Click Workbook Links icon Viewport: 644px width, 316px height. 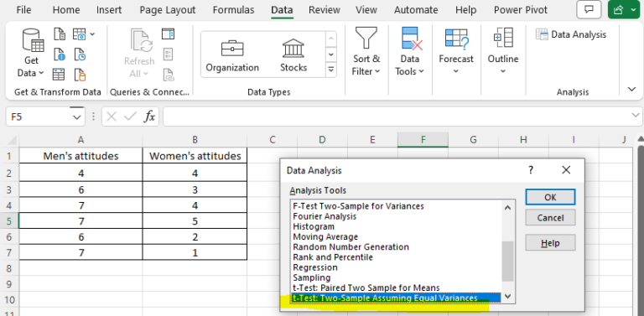168,75
